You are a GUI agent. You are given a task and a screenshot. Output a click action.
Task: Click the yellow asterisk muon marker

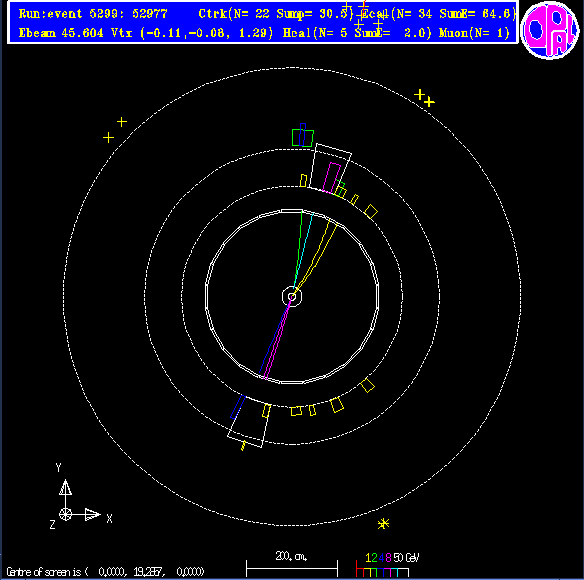click(x=383, y=524)
